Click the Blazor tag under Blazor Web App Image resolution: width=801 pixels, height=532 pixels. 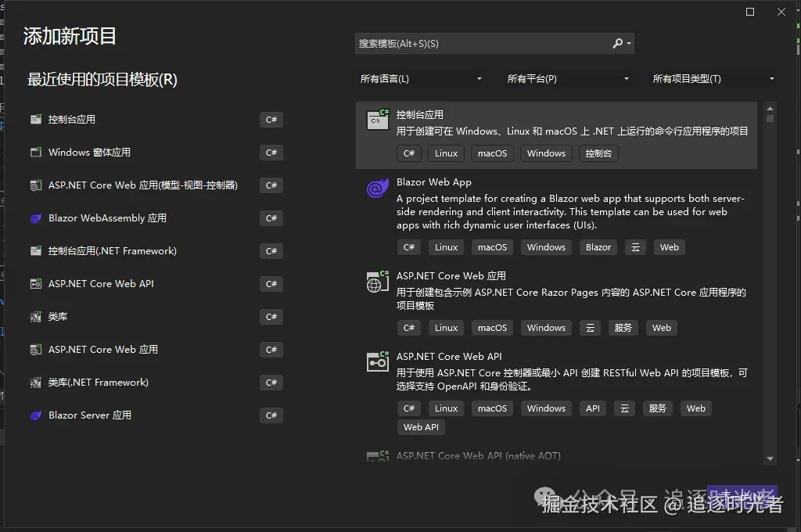(x=598, y=247)
